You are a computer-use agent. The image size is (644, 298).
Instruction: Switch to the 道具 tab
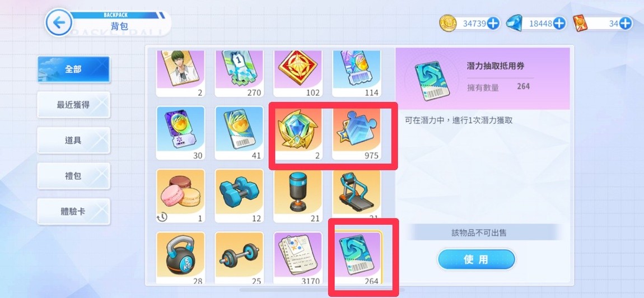click(73, 140)
